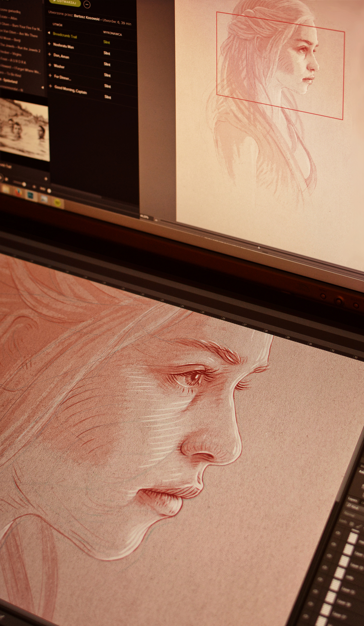Click plus icon beside Don, Aman
This screenshot has width=364, height=626.
(49, 54)
